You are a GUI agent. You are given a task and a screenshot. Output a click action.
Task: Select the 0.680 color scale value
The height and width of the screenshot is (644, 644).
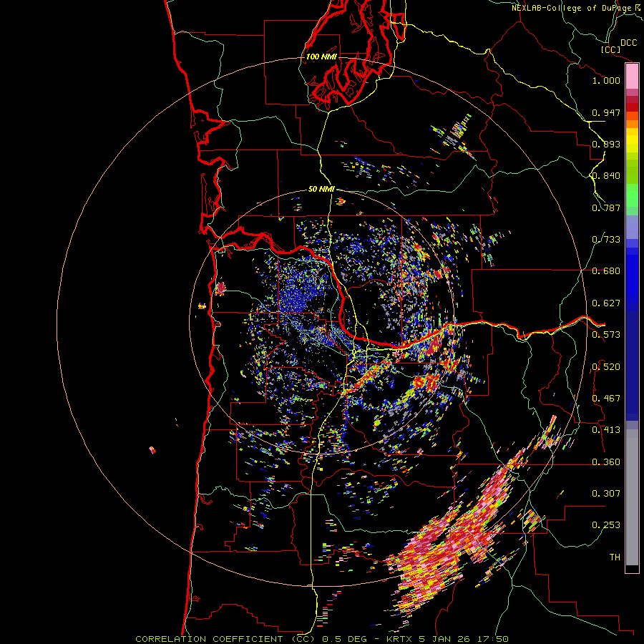coord(606,271)
